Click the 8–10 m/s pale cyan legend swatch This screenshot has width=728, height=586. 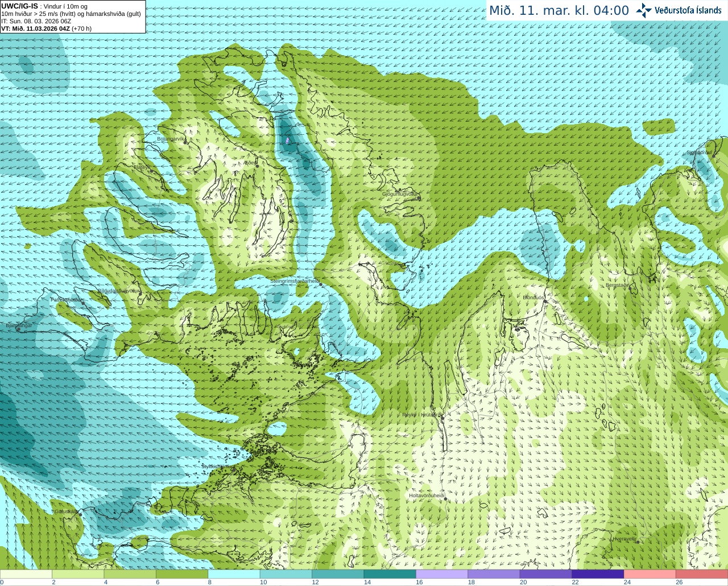click(x=234, y=574)
